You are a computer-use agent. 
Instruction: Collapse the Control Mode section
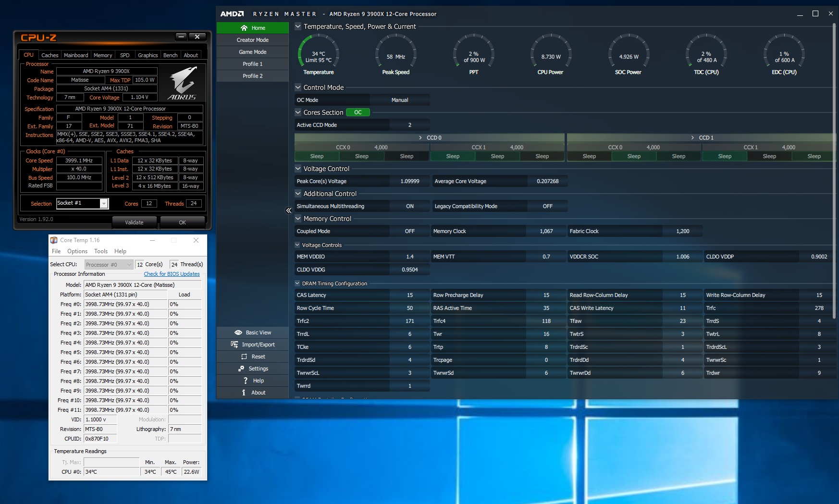pos(298,87)
